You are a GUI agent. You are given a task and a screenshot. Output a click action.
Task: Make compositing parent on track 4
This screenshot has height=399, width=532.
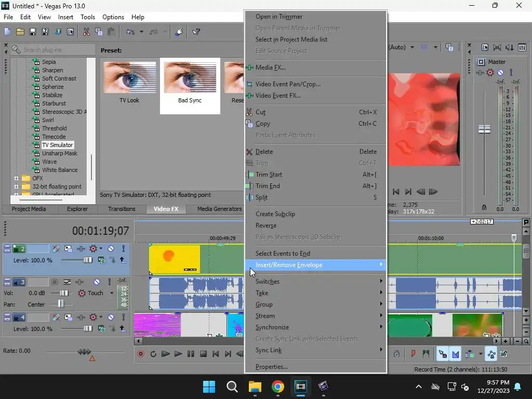coord(123,328)
